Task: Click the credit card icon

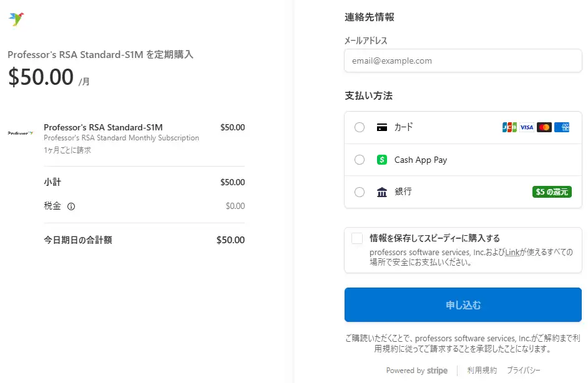Action: (382, 127)
